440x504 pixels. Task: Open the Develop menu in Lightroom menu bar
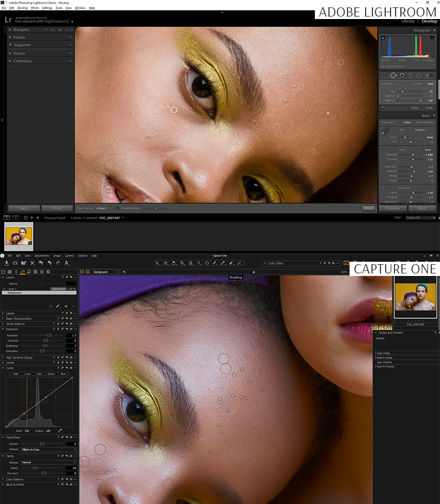click(x=22, y=8)
